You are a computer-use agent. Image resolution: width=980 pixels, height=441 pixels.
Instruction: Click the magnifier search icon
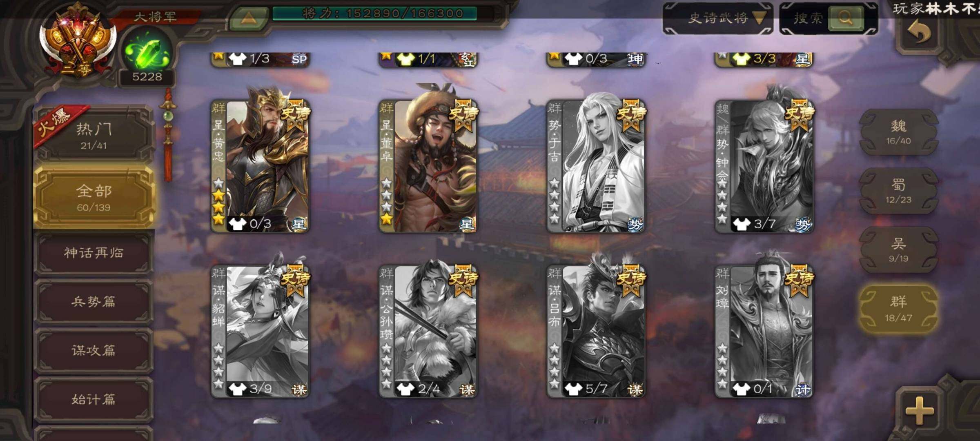point(846,18)
